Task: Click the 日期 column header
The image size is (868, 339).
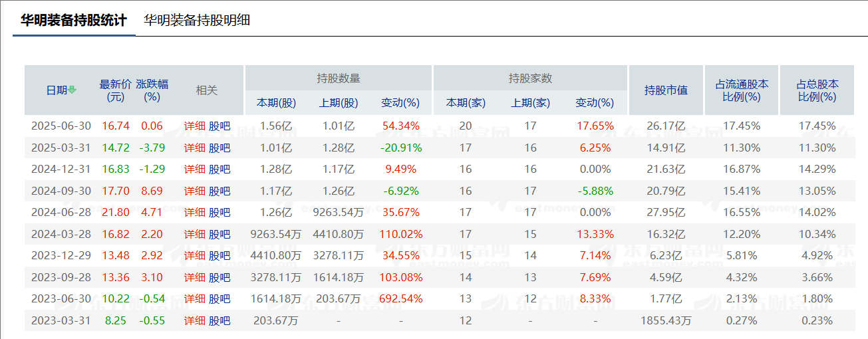Action: click(57, 90)
